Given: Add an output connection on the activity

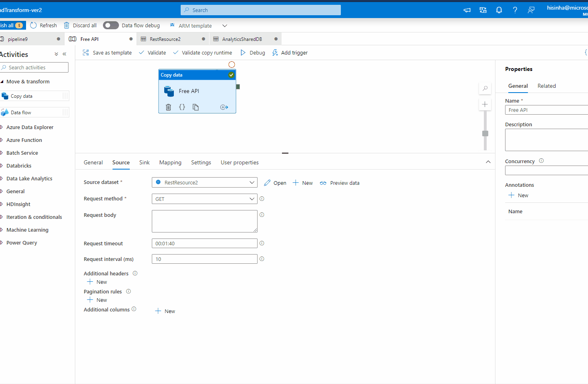Looking at the screenshot, I should (224, 107).
